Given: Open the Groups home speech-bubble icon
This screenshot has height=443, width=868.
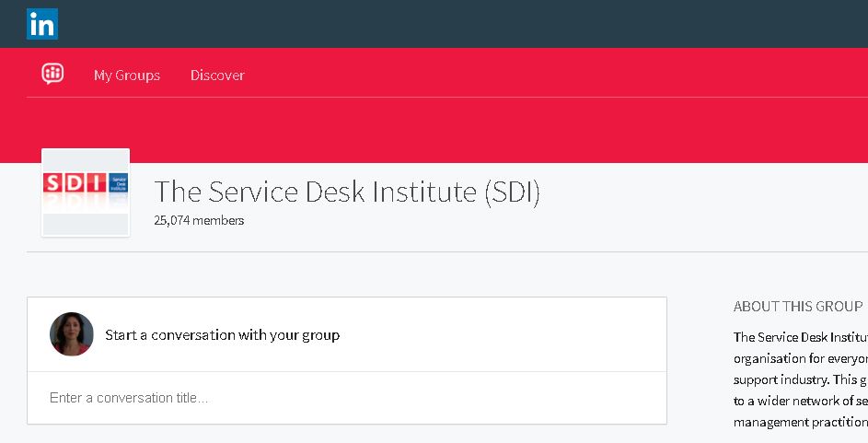Looking at the screenshot, I should pyautogui.click(x=52, y=73).
